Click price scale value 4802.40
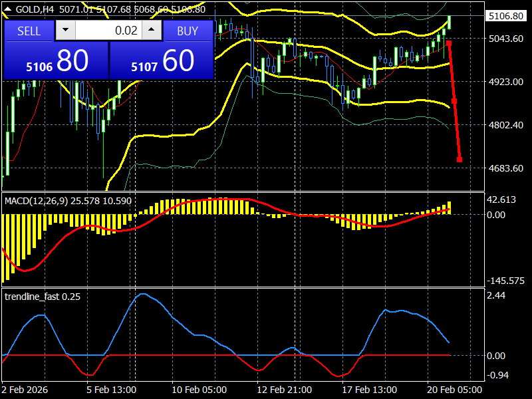The width and height of the screenshot is (532, 399). tap(506, 125)
